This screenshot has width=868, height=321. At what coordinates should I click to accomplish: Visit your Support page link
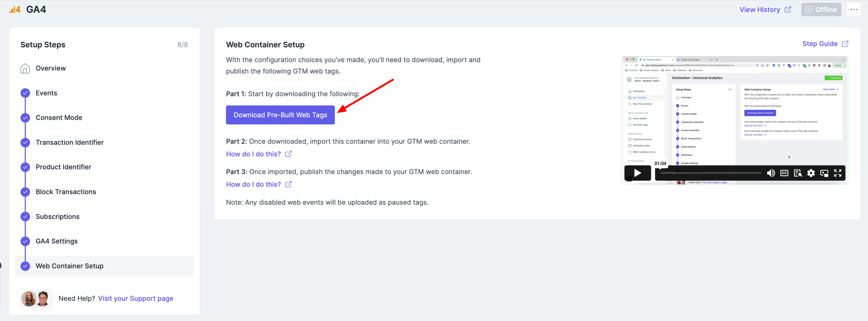coord(135,298)
